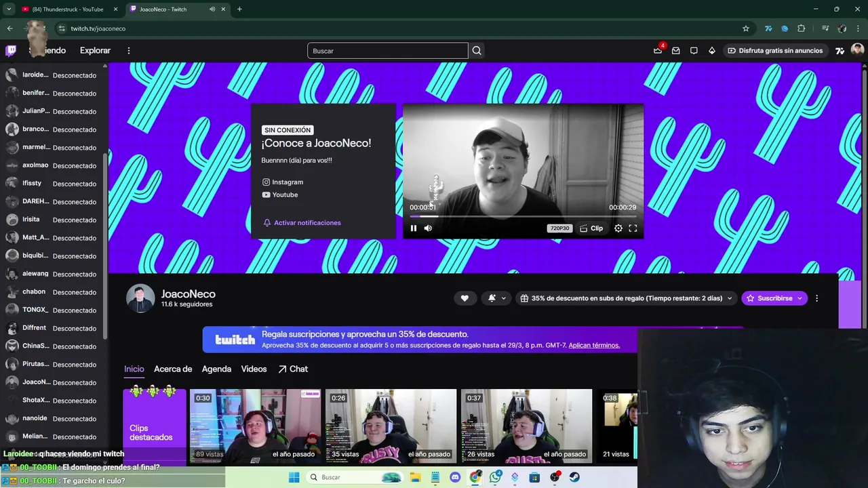Open more channel options three-dot icon

click(816, 298)
